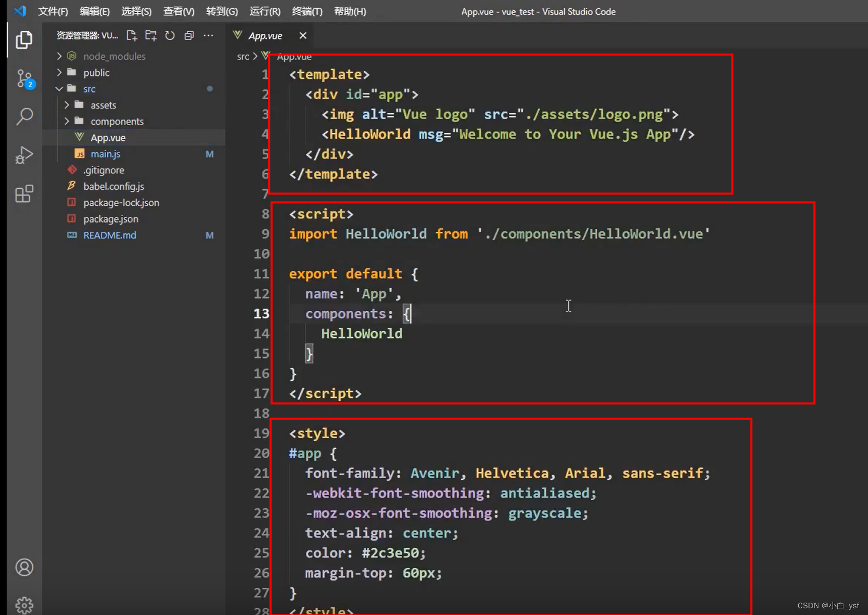
Task: Open the Accounts menu icon
Action: pyautogui.click(x=24, y=567)
